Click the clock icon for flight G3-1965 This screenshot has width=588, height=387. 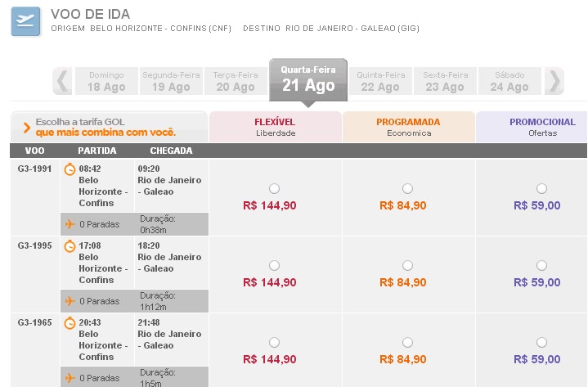pos(70,323)
